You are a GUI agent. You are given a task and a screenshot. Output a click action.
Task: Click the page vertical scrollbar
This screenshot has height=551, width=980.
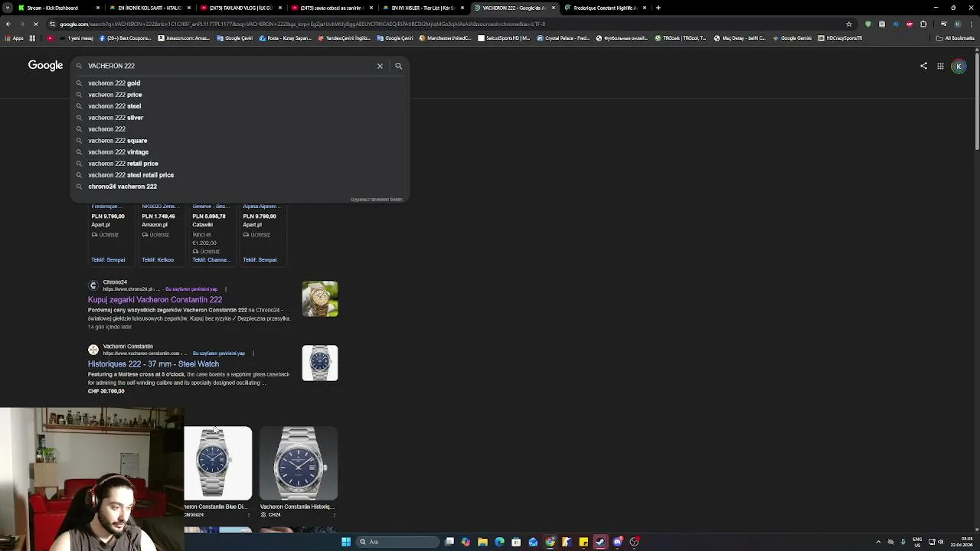pyautogui.click(x=976, y=99)
